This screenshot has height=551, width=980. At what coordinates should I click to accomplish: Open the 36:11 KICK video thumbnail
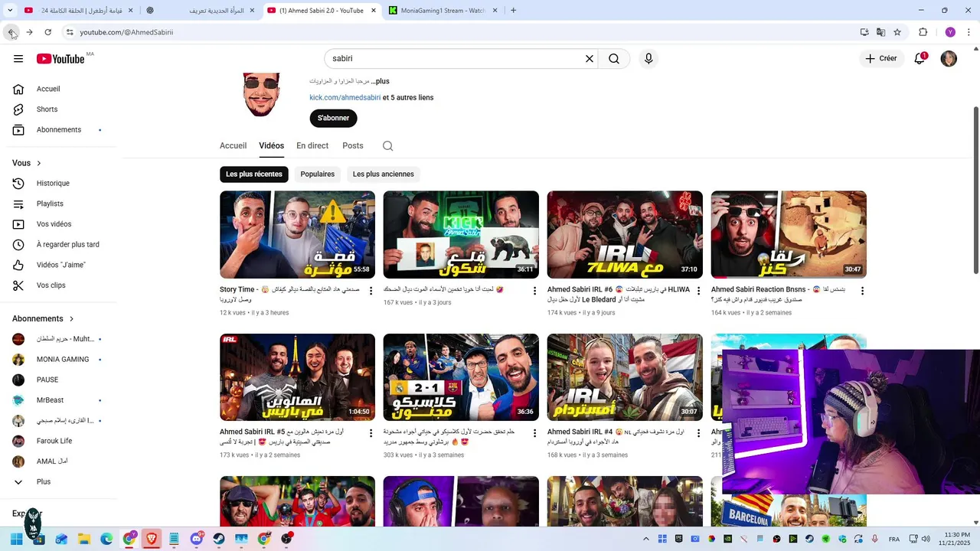point(461,235)
